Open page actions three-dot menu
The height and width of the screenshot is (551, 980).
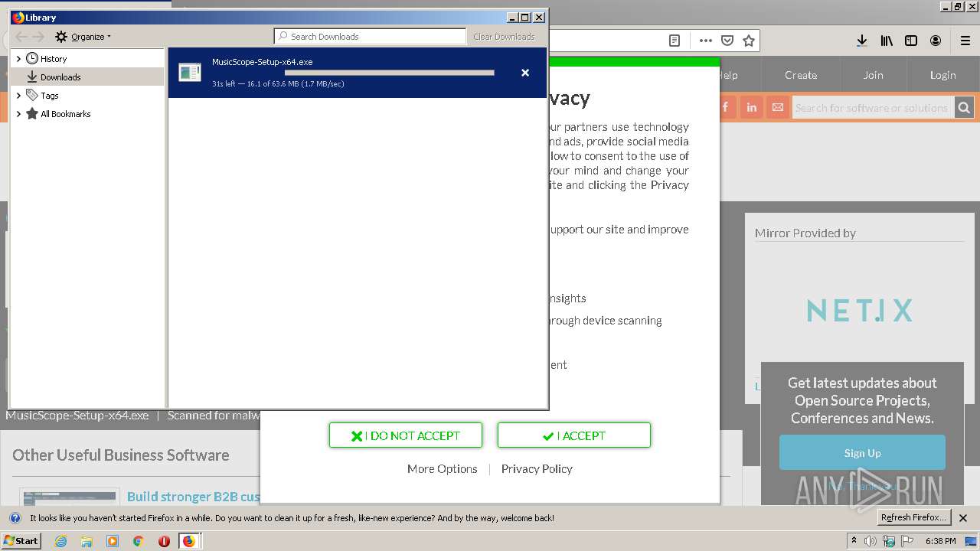pos(706,41)
